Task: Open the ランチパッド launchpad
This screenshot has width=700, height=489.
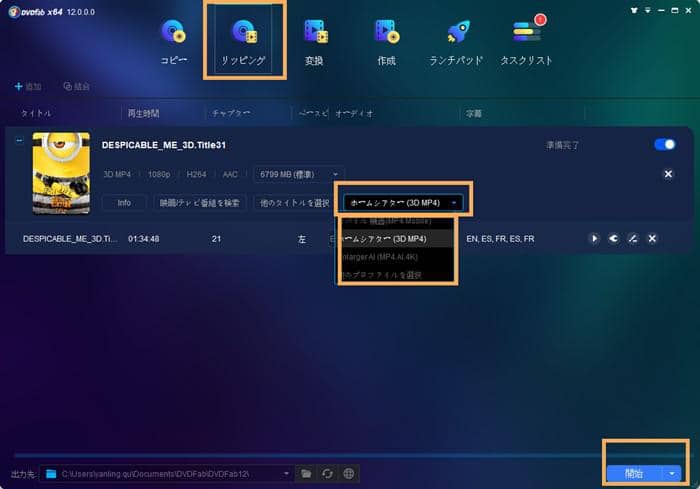Action: [456, 43]
